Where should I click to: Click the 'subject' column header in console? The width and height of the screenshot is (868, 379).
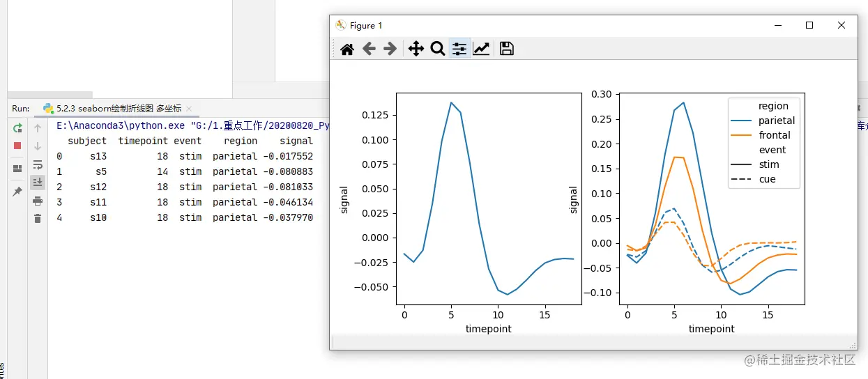87,141
